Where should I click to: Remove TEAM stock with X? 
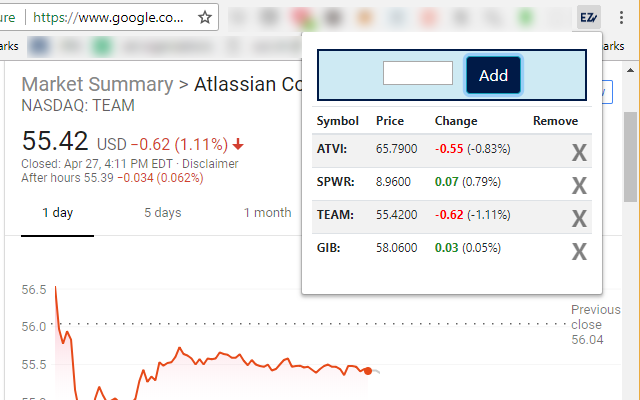point(578,218)
